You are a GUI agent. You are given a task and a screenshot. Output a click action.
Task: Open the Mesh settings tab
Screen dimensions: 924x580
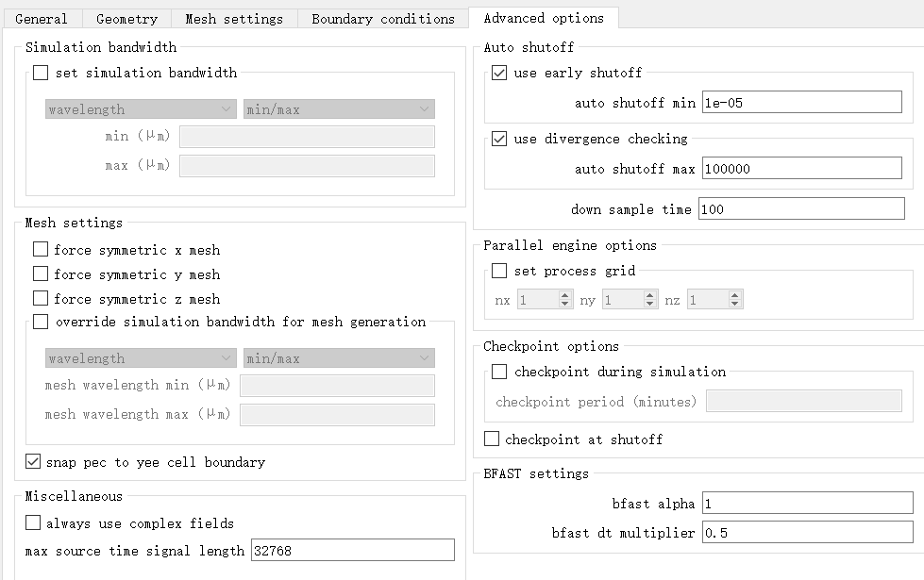pyautogui.click(x=233, y=19)
